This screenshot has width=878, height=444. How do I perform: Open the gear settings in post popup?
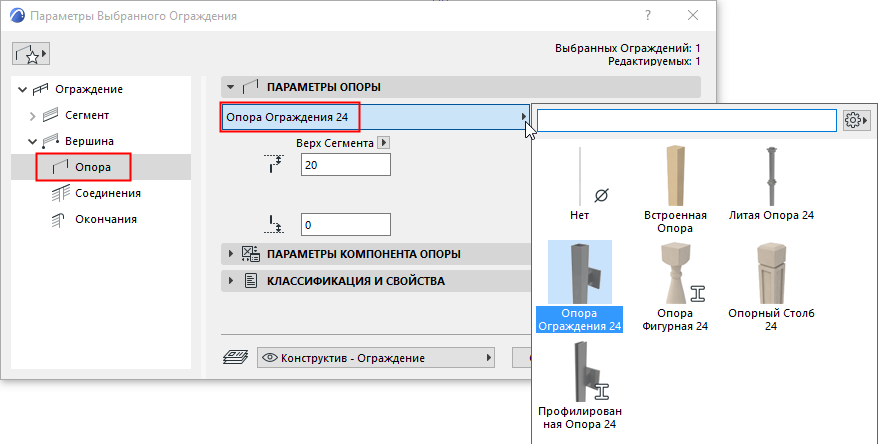(856, 120)
